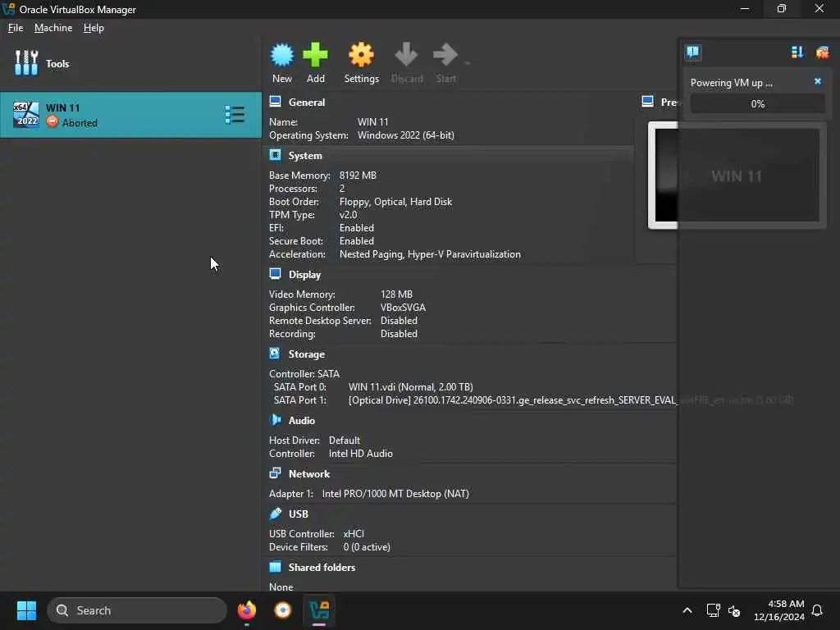Image resolution: width=840 pixels, height=630 pixels.
Task: Click the New virtual machine icon
Action: [282, 55]
